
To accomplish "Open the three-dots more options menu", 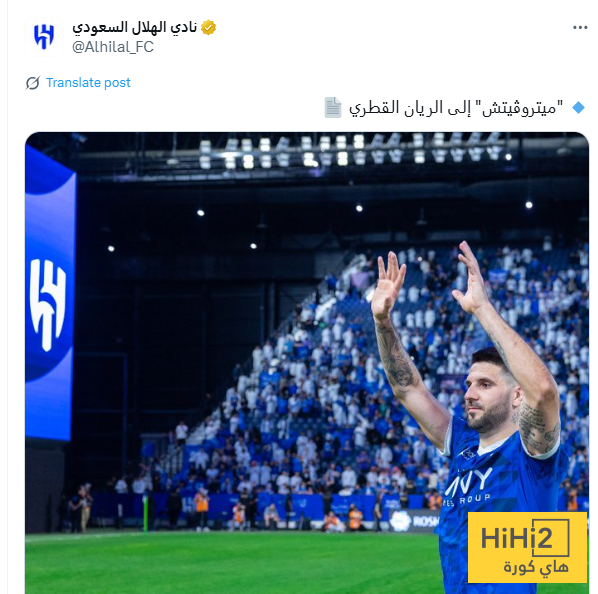I will tap(580, 27).
